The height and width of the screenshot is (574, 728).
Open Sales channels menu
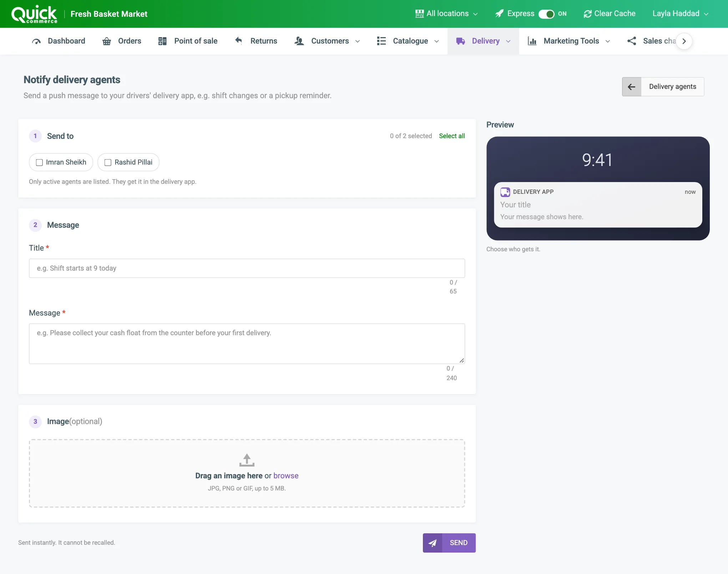point(652,41)
